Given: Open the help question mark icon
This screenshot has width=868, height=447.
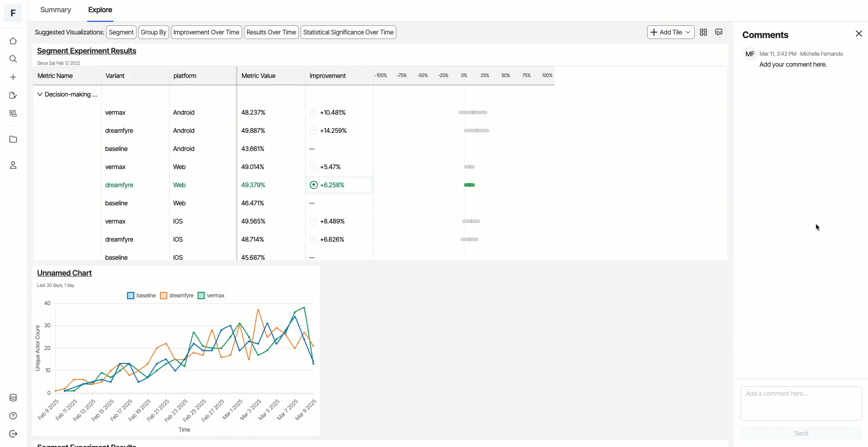Looking at the screenshot, I should (13, 416).
